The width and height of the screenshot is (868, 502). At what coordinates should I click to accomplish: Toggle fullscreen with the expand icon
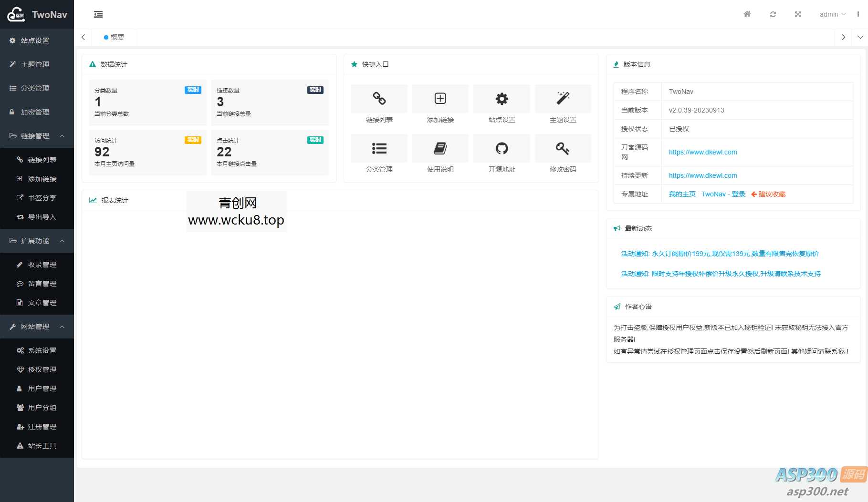pos(797,14)
